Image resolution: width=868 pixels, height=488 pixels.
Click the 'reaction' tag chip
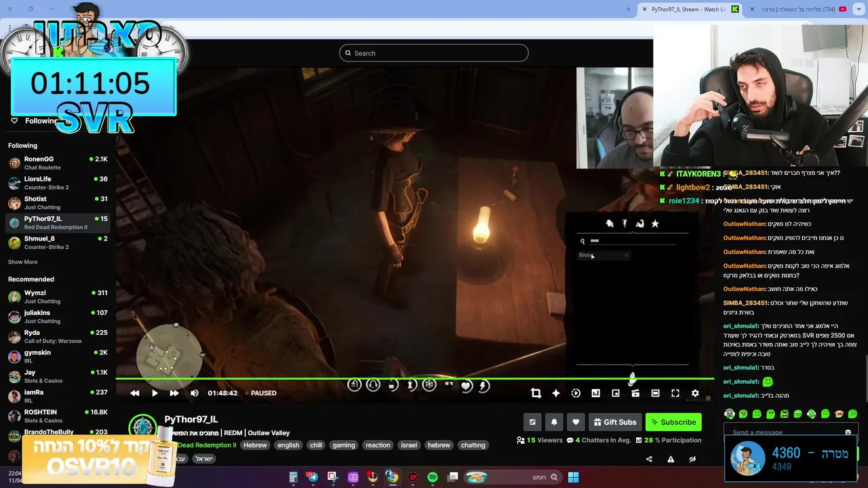pyautogui.click(x=378, y=445)
